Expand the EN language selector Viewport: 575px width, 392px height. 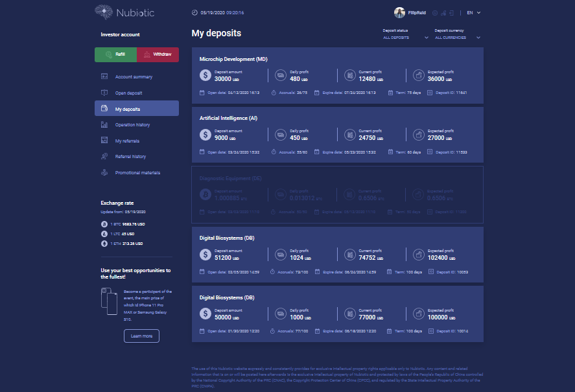click(x=473, y=13)
